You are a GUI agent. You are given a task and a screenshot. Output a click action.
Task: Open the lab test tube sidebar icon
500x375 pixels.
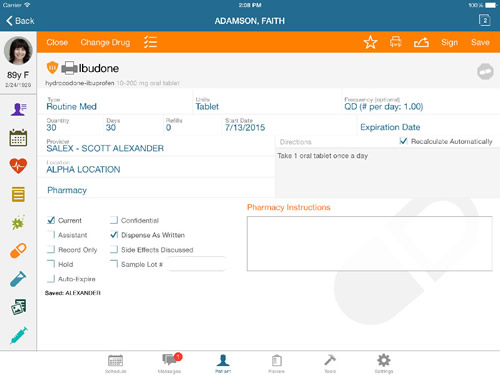(18, 279)
